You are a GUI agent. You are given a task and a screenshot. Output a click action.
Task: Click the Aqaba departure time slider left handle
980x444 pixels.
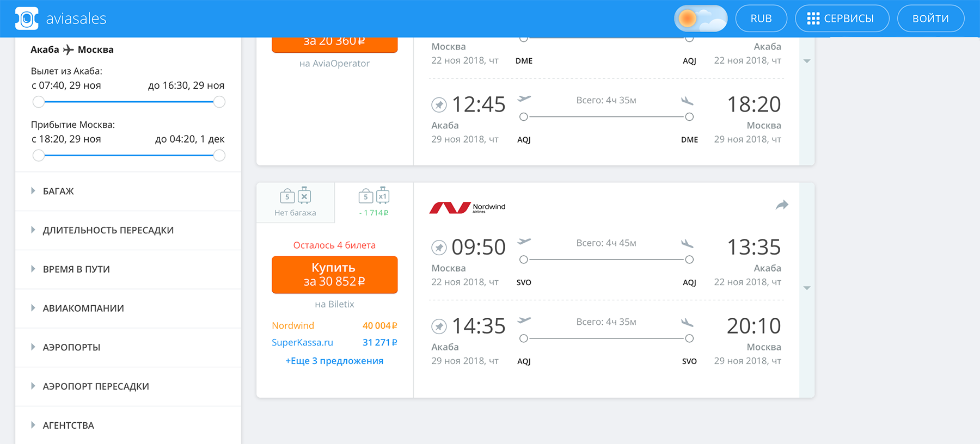(x=38, y=102)
